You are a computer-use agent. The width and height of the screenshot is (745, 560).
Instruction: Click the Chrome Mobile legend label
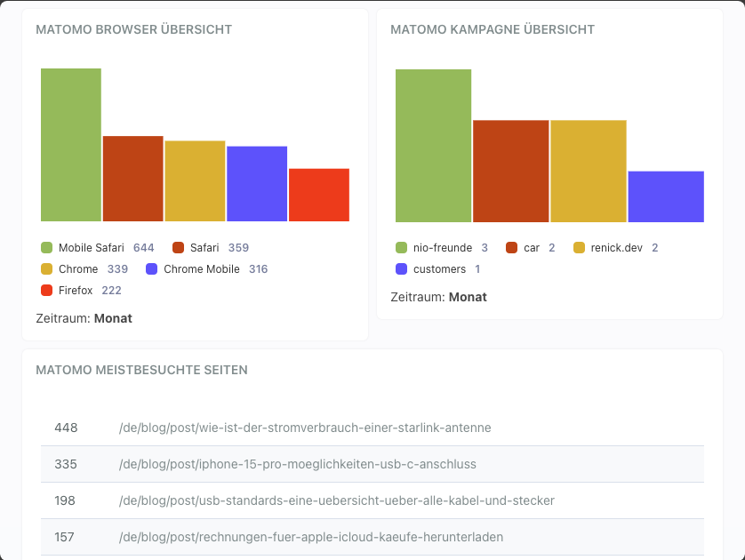pos(202,268)
